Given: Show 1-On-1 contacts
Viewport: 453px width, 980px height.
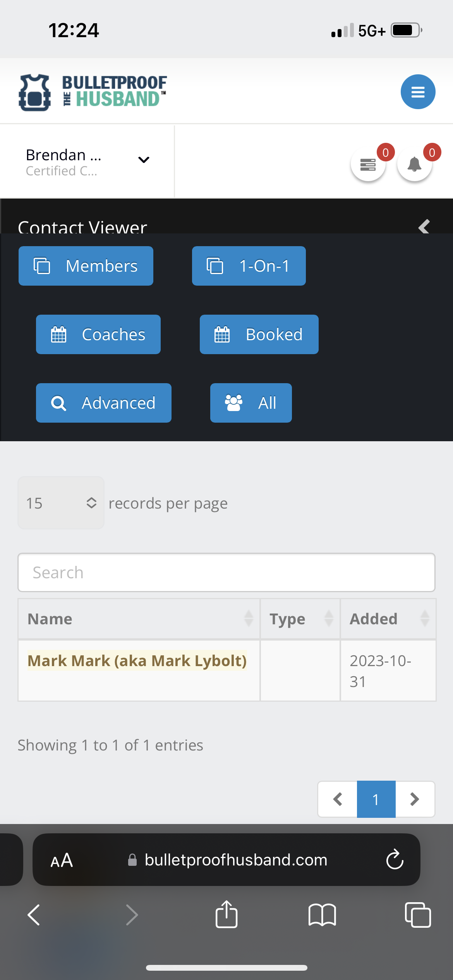Looking at the screenshot, I should click(249, 266).
